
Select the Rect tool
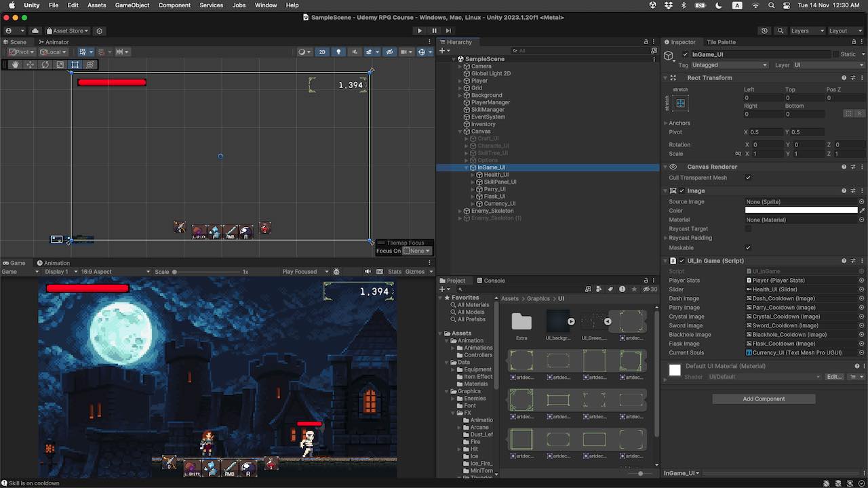click(x=75, y=65)
